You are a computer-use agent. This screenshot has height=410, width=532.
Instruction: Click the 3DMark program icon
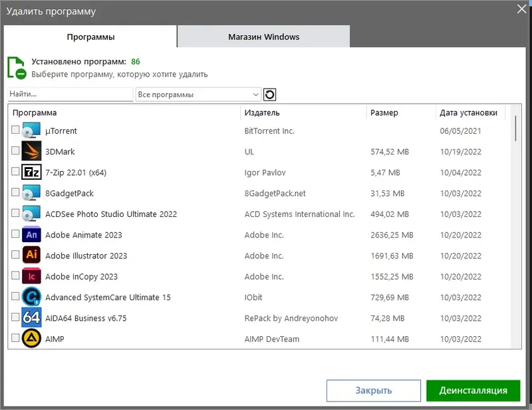31,152
